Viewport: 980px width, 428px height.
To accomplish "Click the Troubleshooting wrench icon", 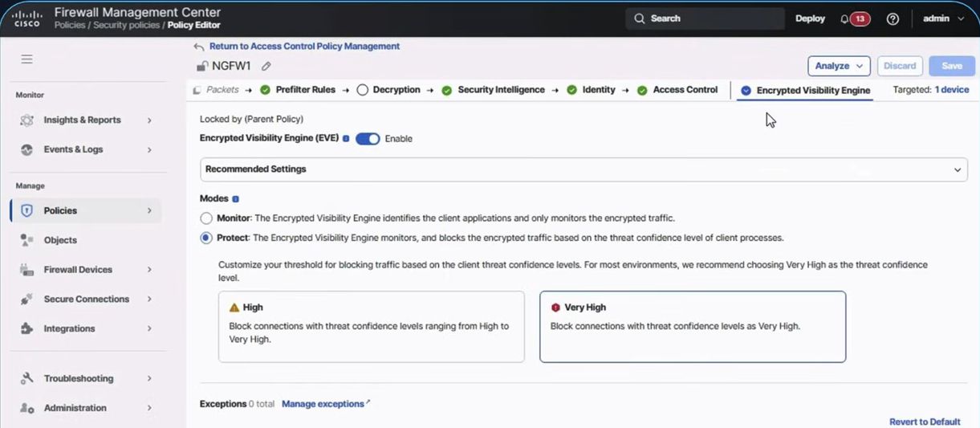I will (x=26, y=378).
